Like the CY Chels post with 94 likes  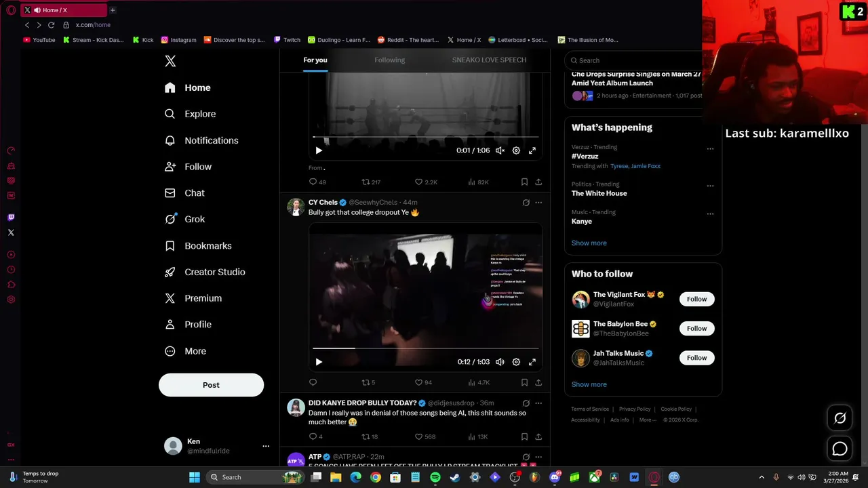click(423, 382)
